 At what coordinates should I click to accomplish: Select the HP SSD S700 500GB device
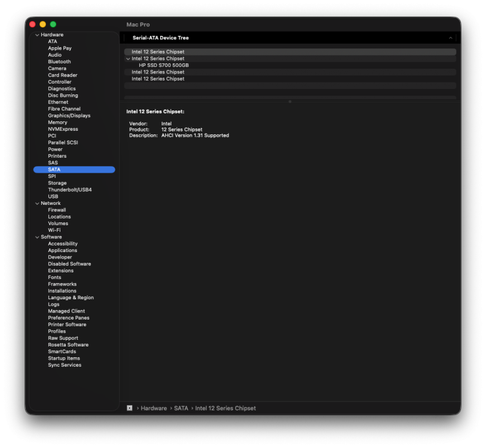(x=164, y=65)
